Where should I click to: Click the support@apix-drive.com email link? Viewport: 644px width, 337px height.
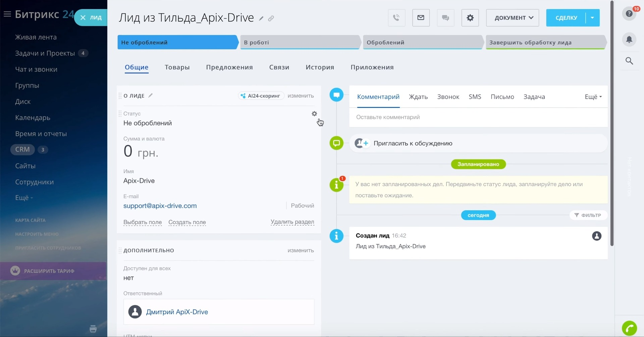(x=160, y=206)
